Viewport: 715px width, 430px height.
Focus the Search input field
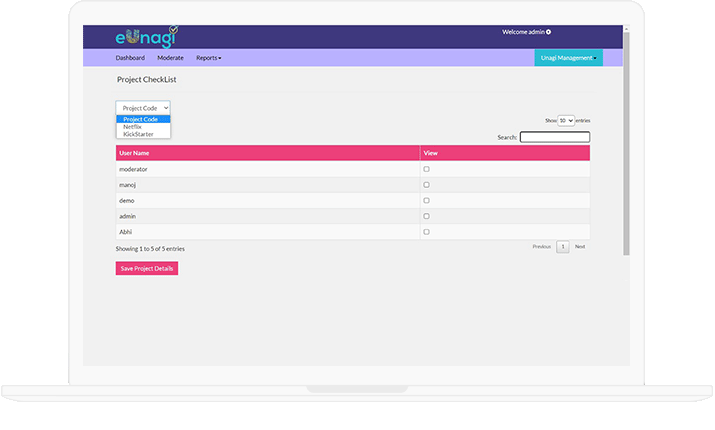click(554, 137)
